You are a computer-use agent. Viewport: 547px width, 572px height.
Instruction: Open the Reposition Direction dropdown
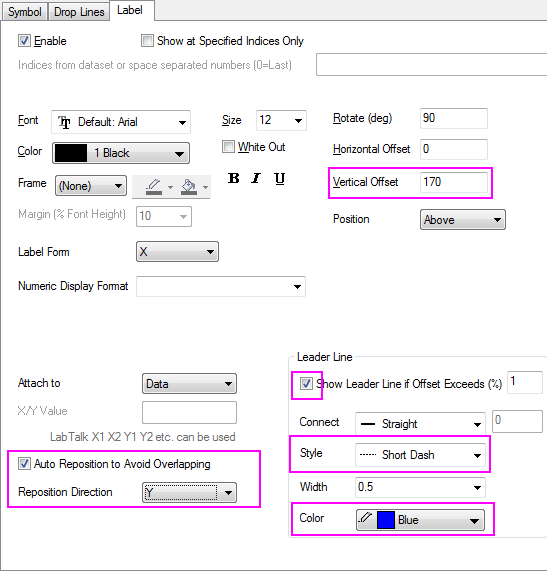[189, 492]
